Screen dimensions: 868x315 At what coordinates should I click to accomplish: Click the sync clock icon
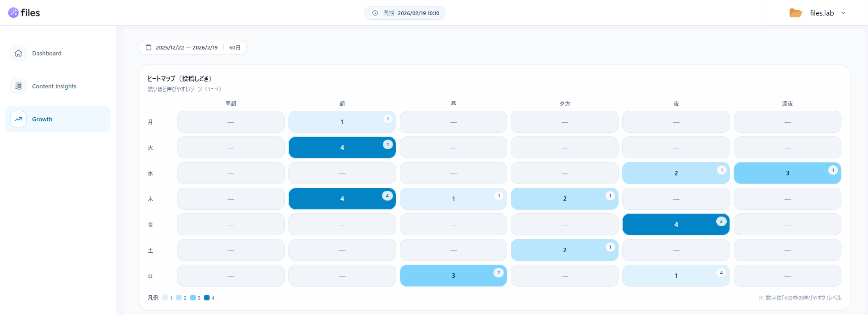[x=375, y=13]
